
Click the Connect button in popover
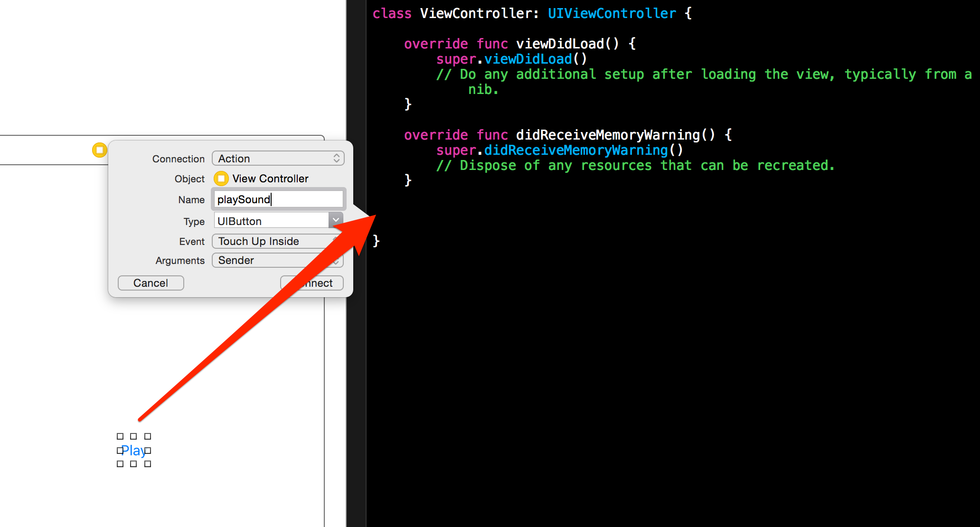coord(318,283)
